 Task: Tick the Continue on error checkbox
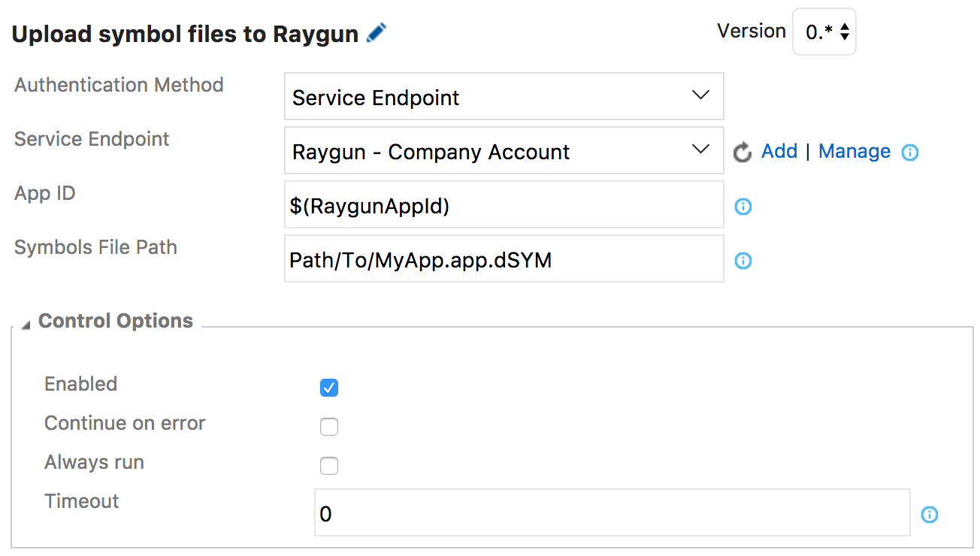pyautogui.click(x=329, y=427)
